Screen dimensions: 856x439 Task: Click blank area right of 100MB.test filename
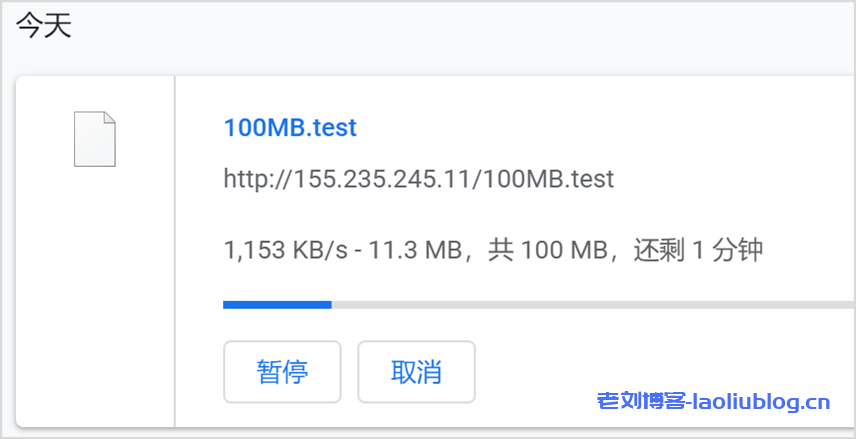(600, 128)
